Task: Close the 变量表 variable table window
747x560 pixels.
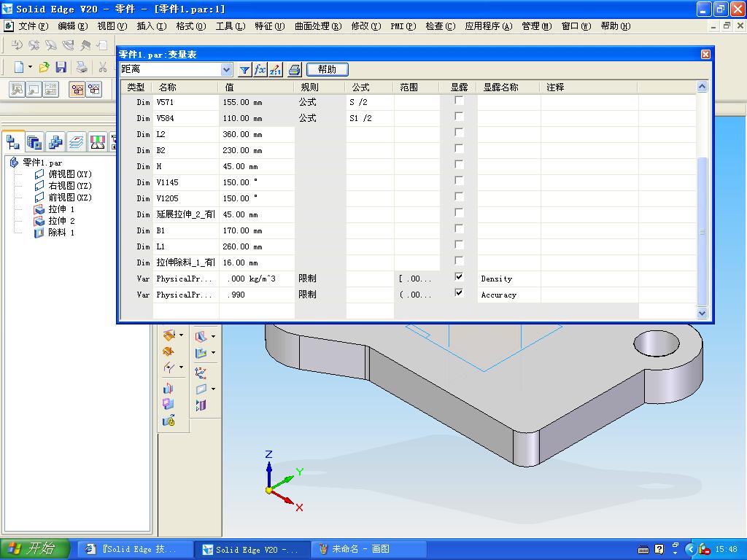Action: (x=705, y=54)
